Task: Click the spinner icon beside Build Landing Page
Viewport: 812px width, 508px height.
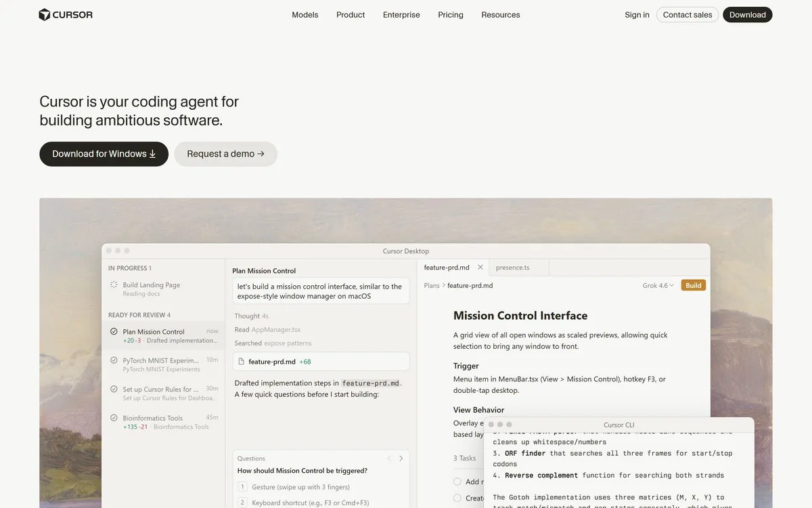Action: pyautogui.click(x=114, y=285)
